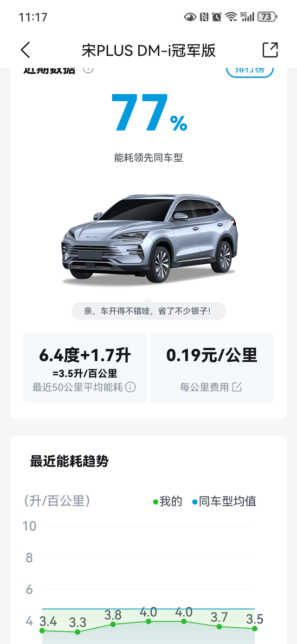Screen dimensions: 297x644
Task: Open info icon next to 最近50公里平均能耗
Action: coord(130,387)
